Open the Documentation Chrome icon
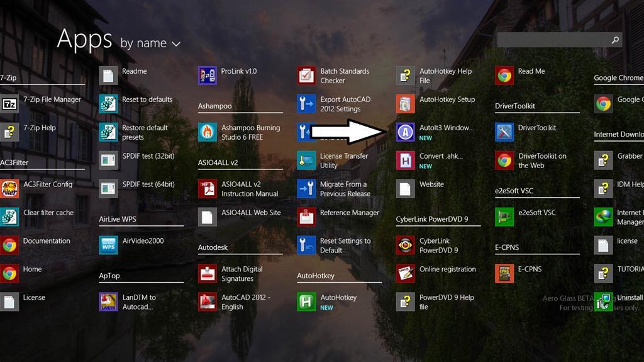This screenshot has width=644, height=362. tap(9, 246)
